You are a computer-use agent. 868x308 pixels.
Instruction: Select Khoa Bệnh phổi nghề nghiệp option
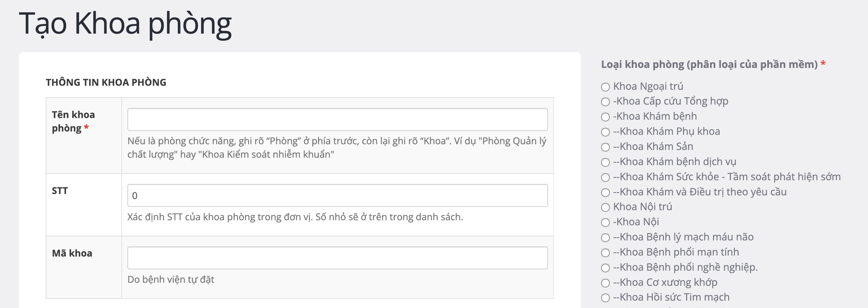coord(605,268)
